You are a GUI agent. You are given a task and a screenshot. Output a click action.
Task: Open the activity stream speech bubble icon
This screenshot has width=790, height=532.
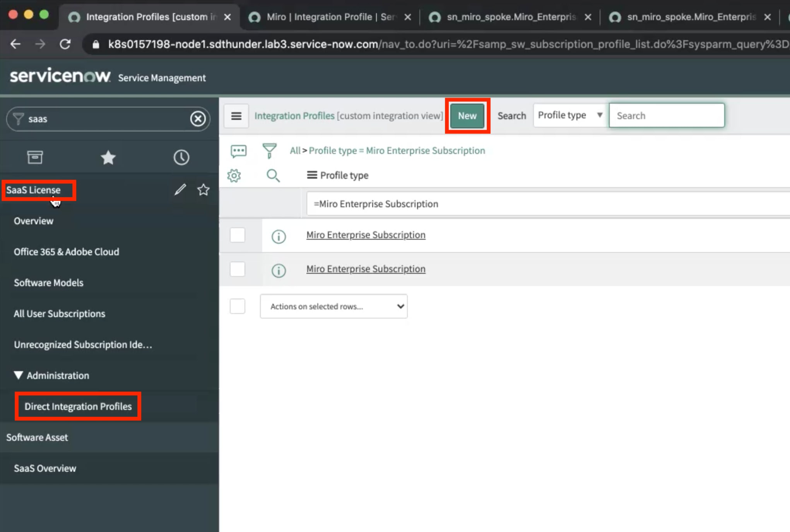point(238,151)
